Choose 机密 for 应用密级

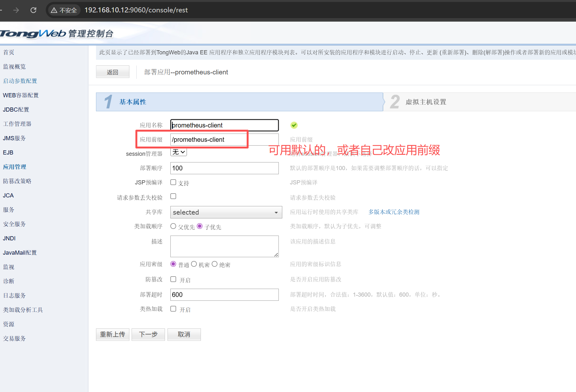point(194,264)
